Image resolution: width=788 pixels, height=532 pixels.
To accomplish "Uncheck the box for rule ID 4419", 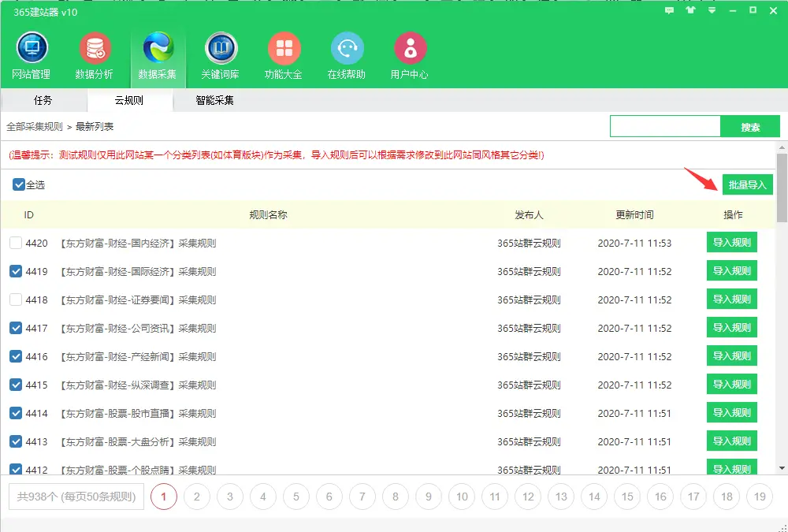I will 16,271.
